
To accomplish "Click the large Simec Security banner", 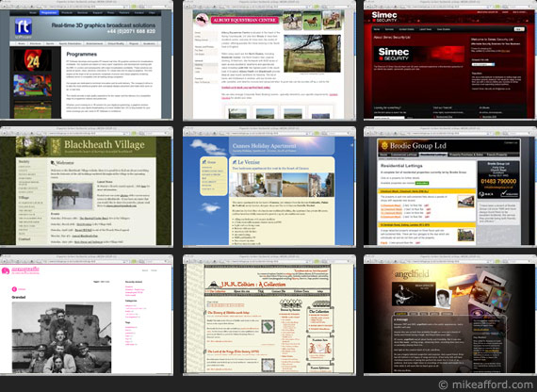I will [x=420, y=55].
